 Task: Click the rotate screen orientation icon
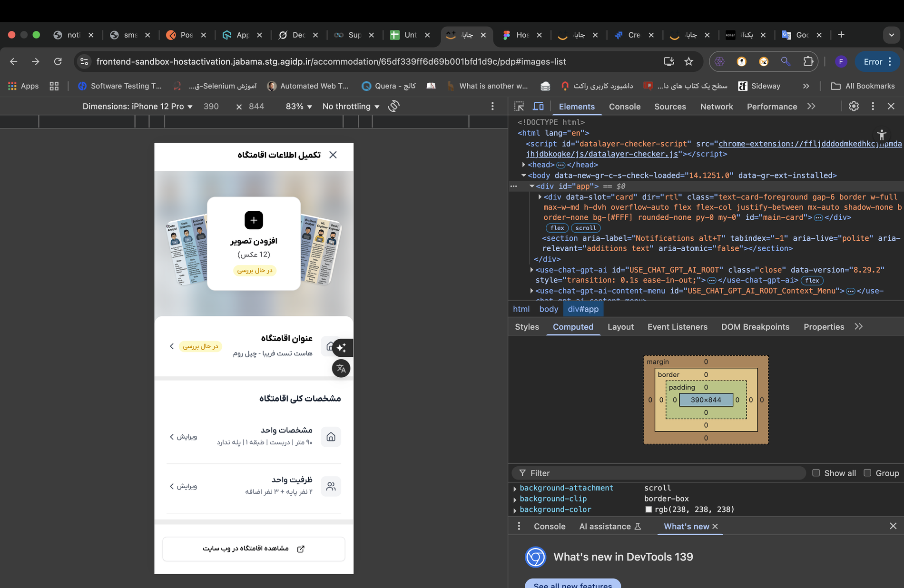[393, 107]
